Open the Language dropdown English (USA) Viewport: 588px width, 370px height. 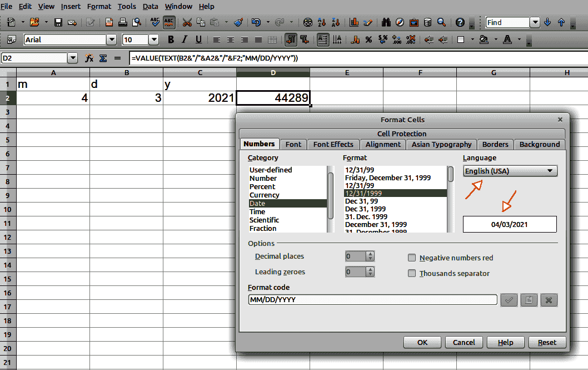coord(510,171)
